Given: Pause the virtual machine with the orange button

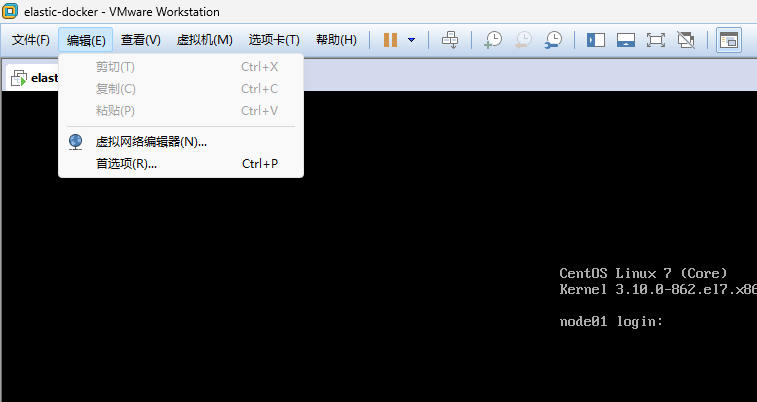Looking at the screenshot, I should click(x=390, y=40).
